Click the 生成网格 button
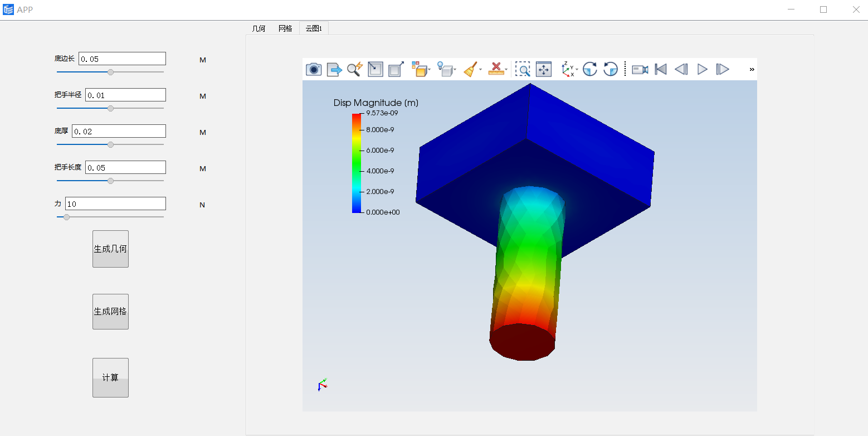The height and width of the screenshot is (436, 868). [110, 311]
